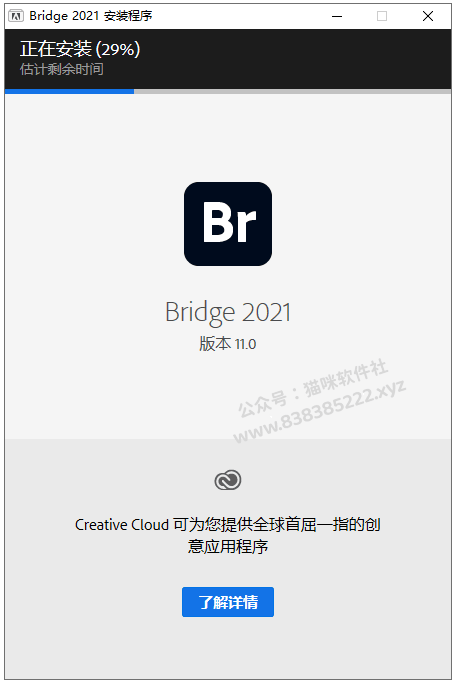
Task: Click the www.838385222.xyz watermark URL
Action: [x=320, y=412]
